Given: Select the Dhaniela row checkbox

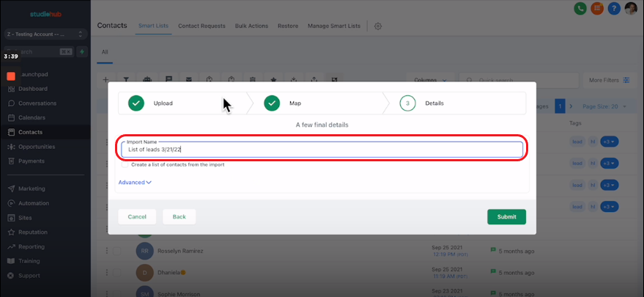Looking at the screenshot, I should point(117,272).
